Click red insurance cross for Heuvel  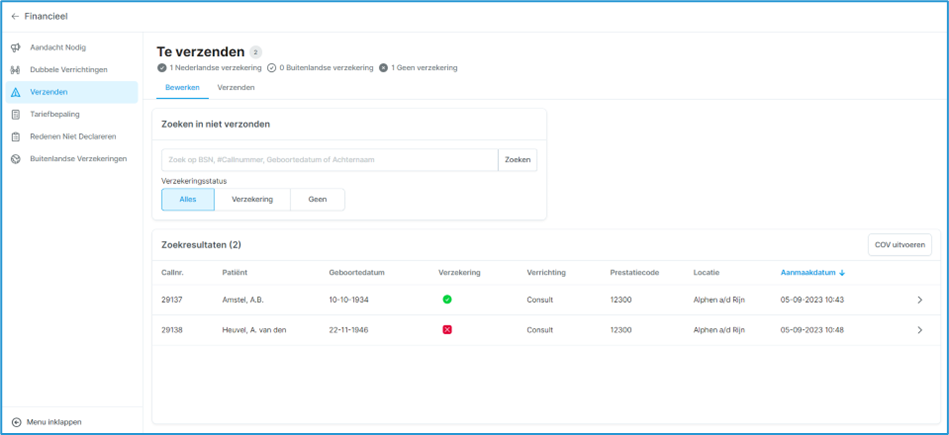pos(447,330)
